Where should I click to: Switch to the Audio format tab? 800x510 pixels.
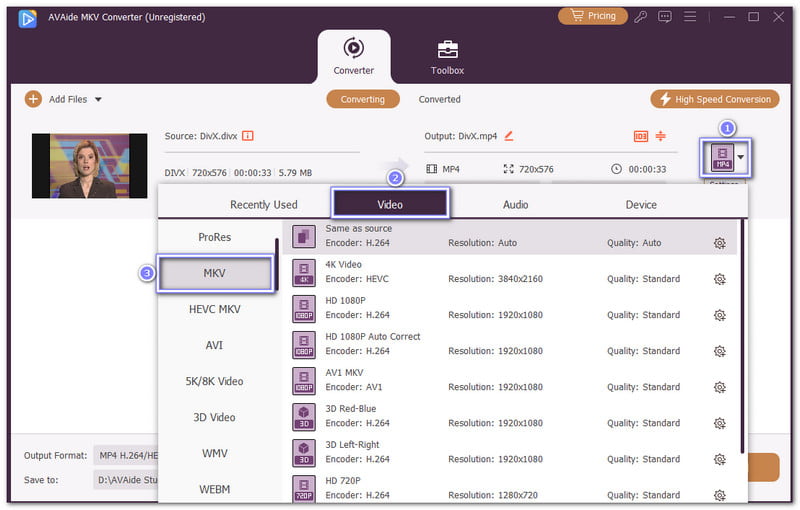pos(515,204)
